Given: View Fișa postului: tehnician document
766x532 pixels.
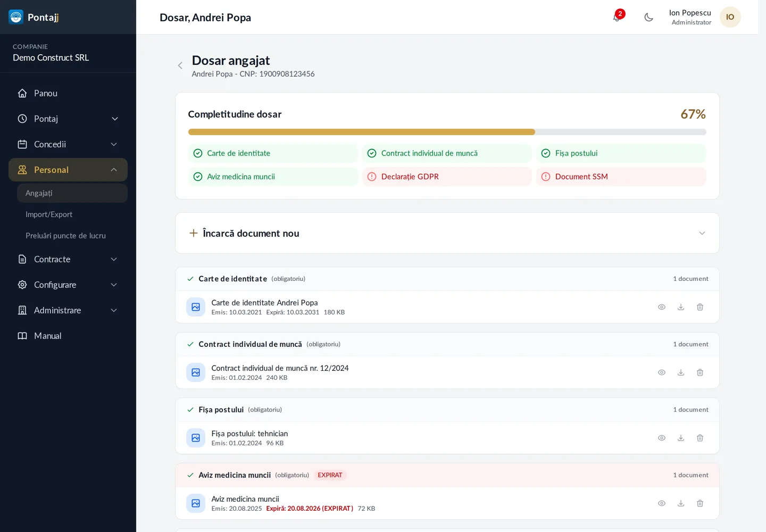Looking at the screenshot, I should point(662,438).
